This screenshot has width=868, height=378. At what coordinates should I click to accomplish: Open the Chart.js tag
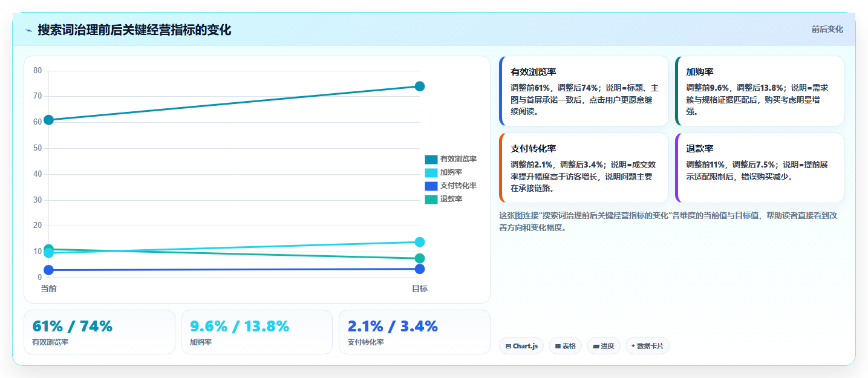[x=521, y=346]
